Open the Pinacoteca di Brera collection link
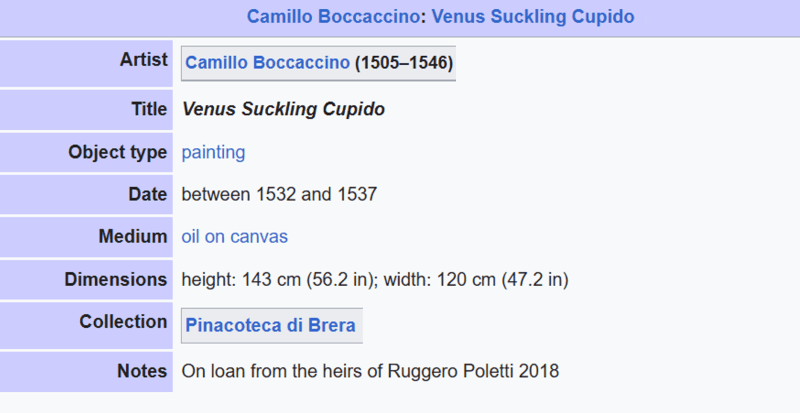 point(270,326)
